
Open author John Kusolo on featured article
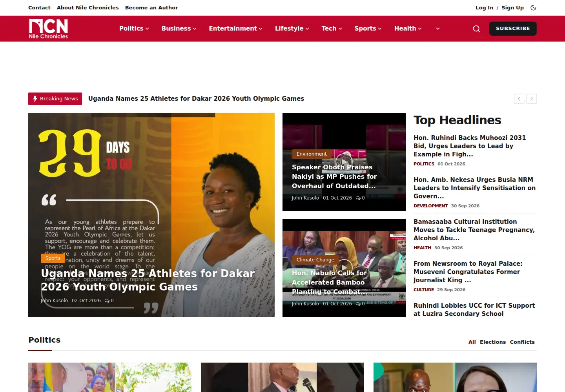(54, 301)
